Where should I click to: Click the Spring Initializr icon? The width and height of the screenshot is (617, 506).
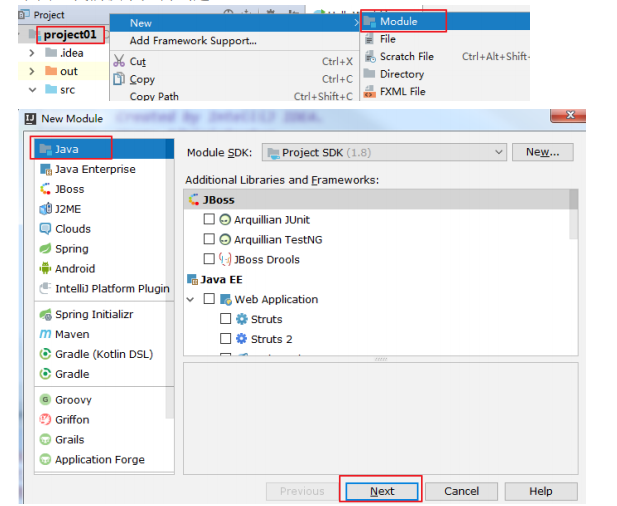46,314
